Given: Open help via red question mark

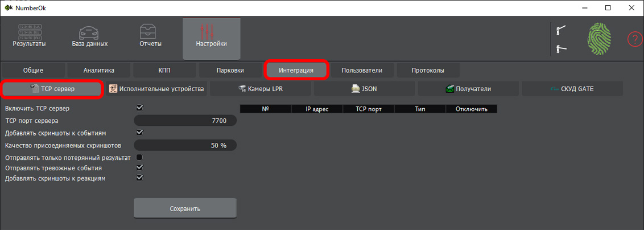Looking at the screenshot, I should point(634,39).
